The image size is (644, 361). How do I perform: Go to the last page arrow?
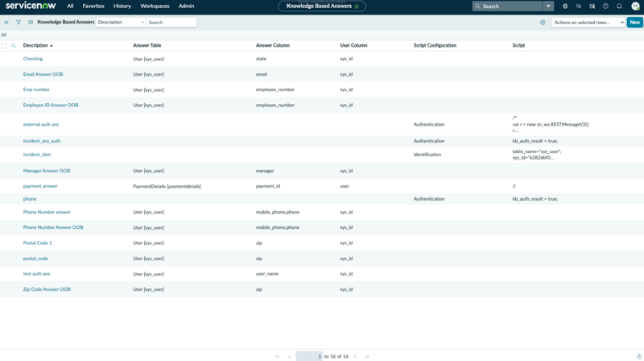(367, 356)
